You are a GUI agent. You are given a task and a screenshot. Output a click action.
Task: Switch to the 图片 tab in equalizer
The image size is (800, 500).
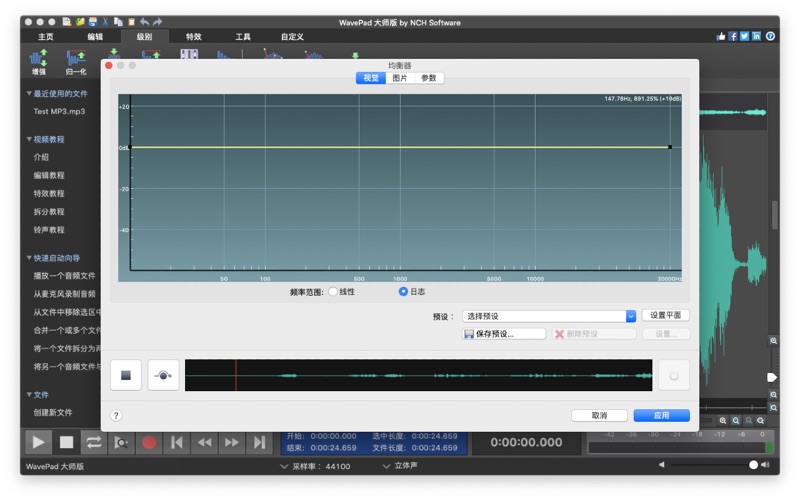(400, 78)
